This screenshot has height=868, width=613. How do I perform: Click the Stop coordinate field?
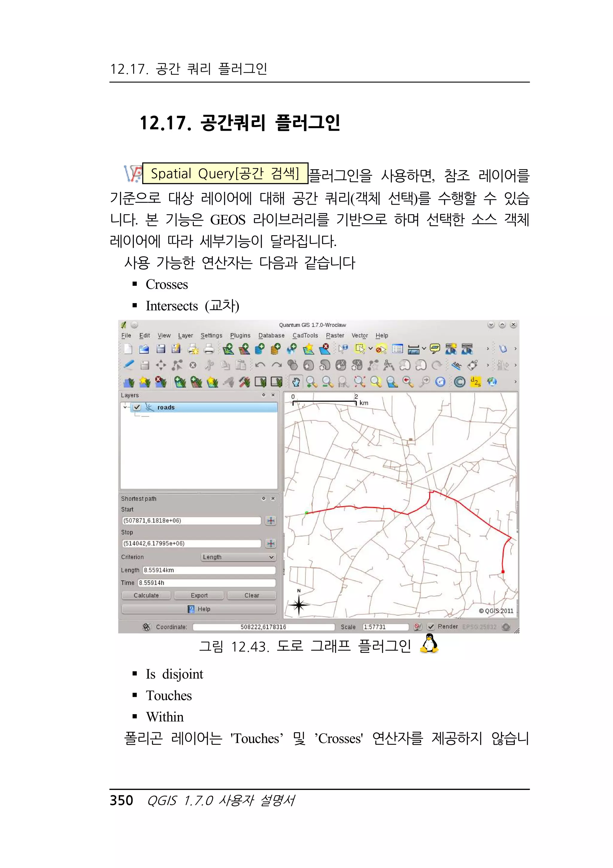tap(191, 543)
